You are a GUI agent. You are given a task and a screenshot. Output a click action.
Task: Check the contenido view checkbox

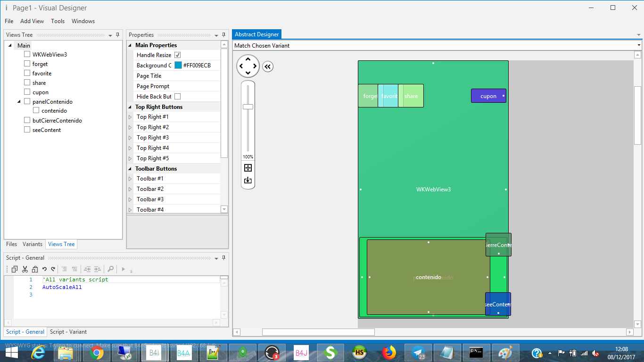(x=36, y=111)
